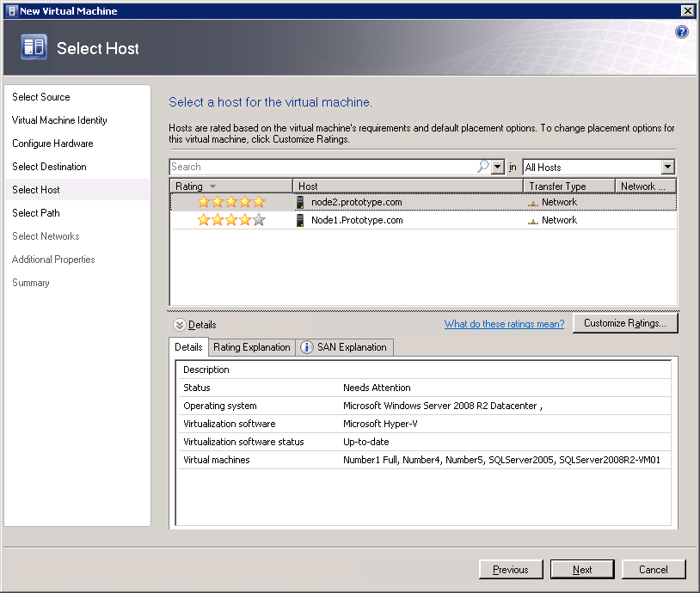The height and width of the screenshot is (593, 700).
Task: Click the node2.prototype.com server icon
Action: [x=300, y=202]
